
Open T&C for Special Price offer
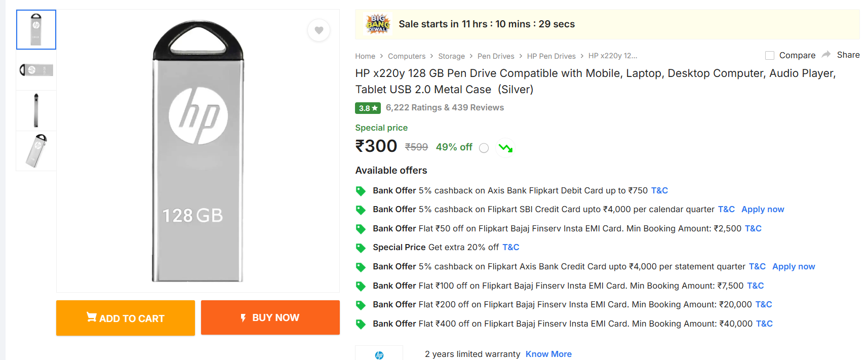coord(510,247)
